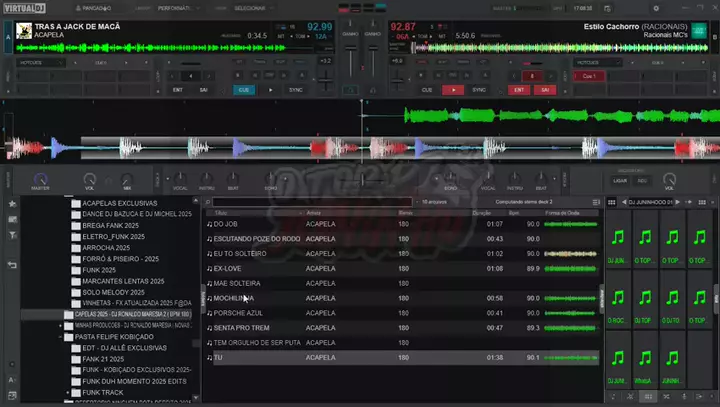This screenshot has height=407, width=720.
Task: Open the SELECIONAR dropdown
Action: click(254, 8)
